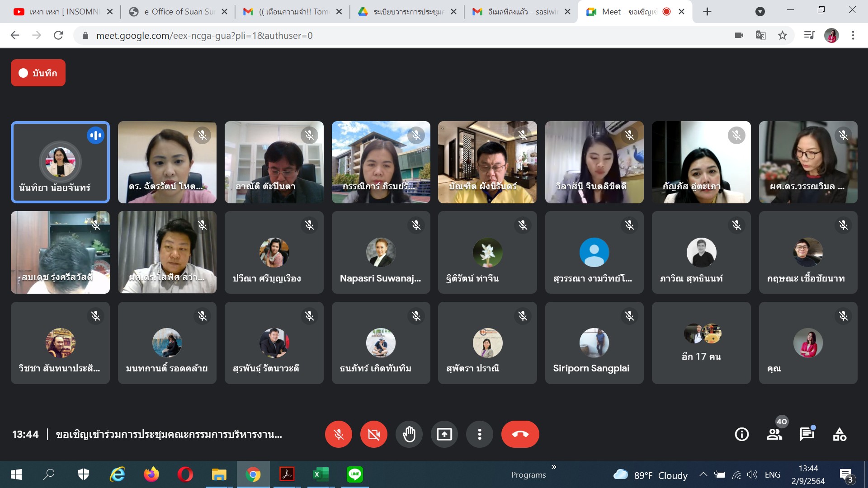Image resolution: width=868 pixels, height=488 pixels.
Task: Raise hand in the meeting
Action: [x=409, y=434]
